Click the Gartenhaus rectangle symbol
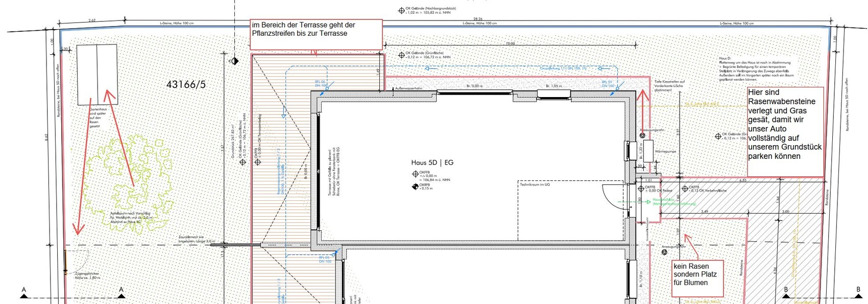 97,75
